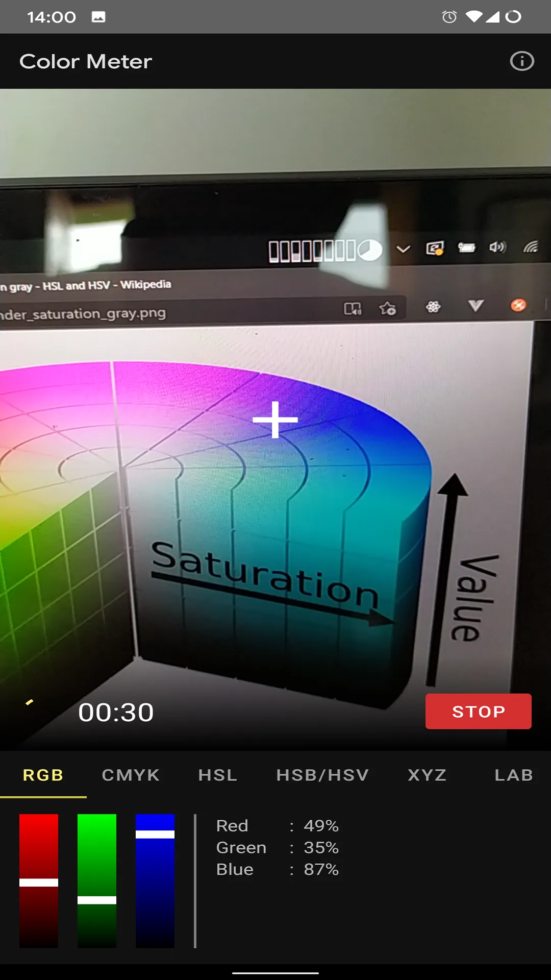This screenshot has width=551, height=980.
Task: Open the HSB/HSV tab
Action: 322,775
